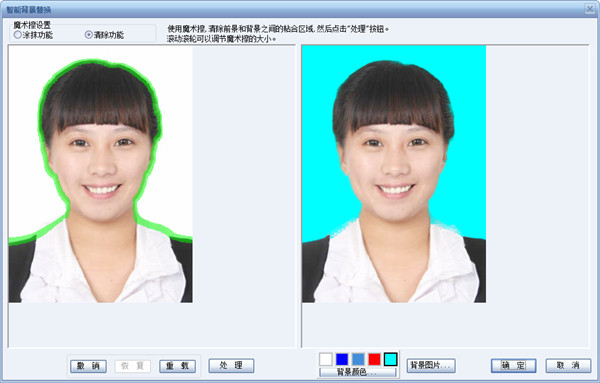Click the instruction text about 魔术擦

278,34
